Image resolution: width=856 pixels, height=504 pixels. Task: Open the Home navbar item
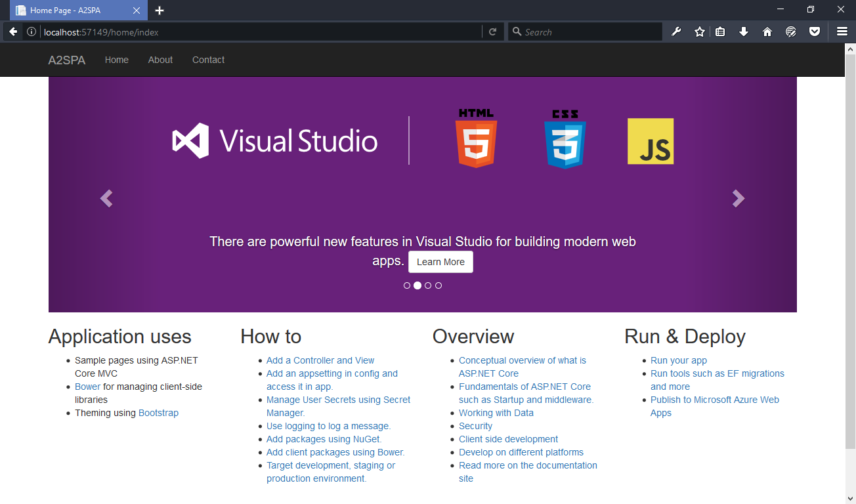coord(117,60)
